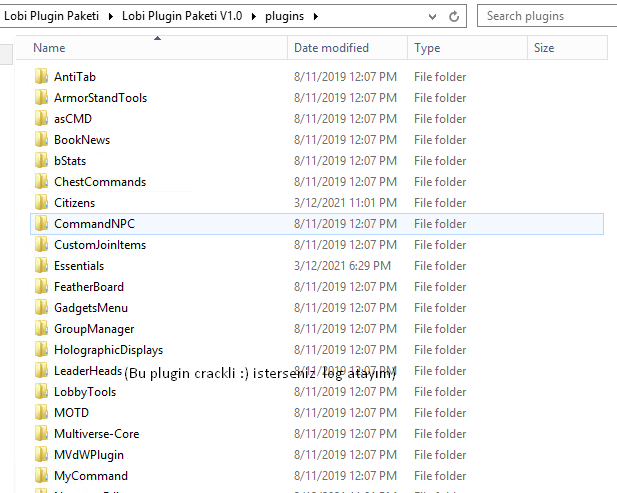Sort by Date modified column header
The height and width of the screenshot is (493, 617).
[347, 48]
